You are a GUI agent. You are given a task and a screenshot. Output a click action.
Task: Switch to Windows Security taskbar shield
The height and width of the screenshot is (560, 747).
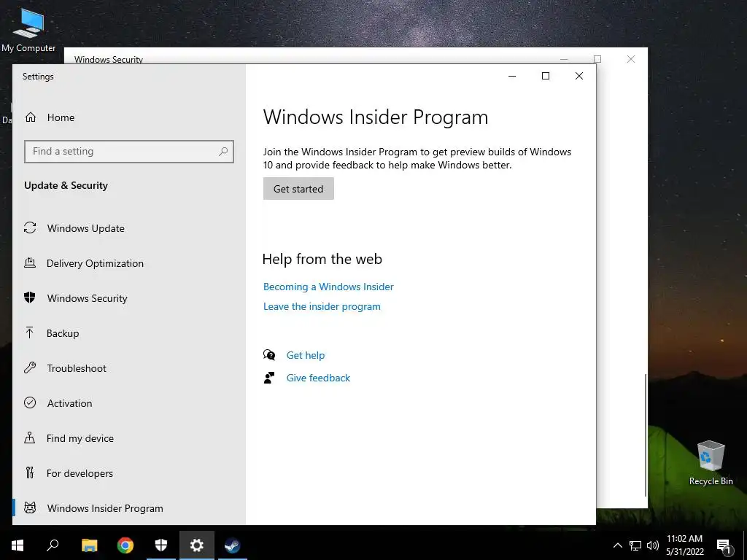[161, 545]
